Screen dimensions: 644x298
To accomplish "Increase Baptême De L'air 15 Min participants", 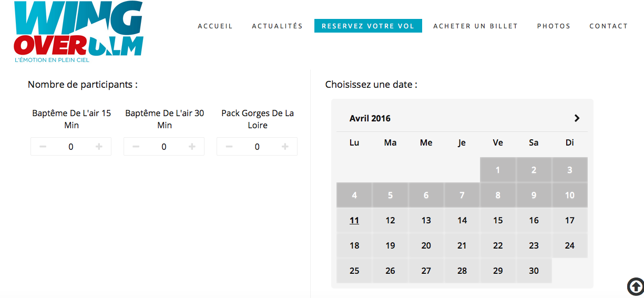I will [99, 147].
